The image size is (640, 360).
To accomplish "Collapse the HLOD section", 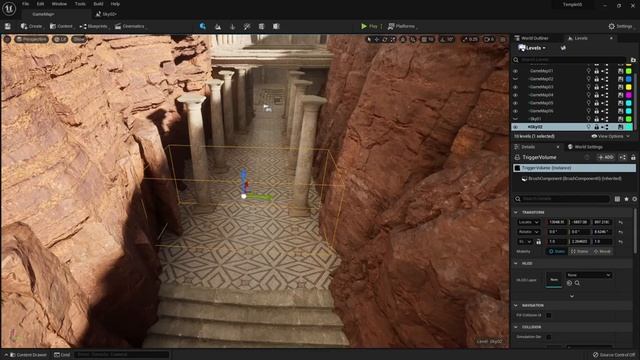I will tap(516, 264).
